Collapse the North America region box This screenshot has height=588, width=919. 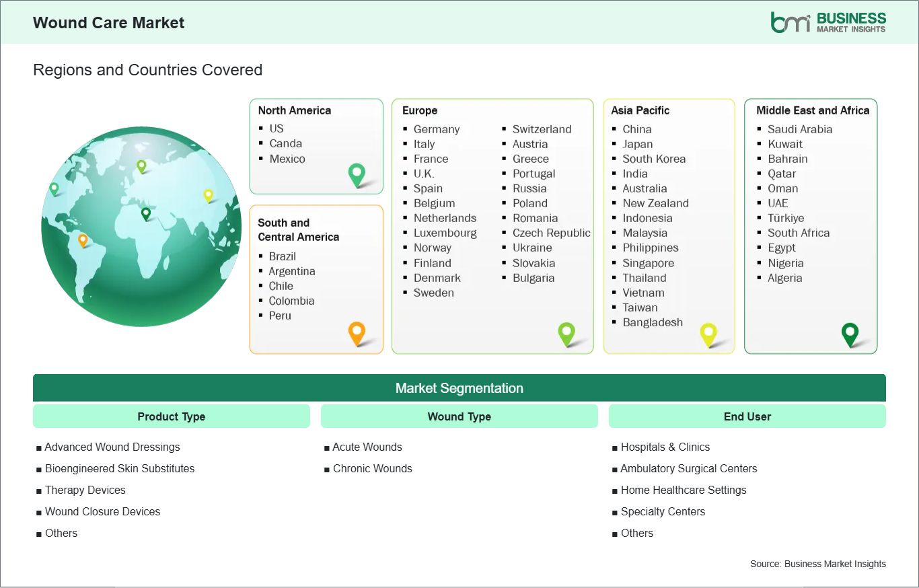pyautogui.click(x=316, y=146)
